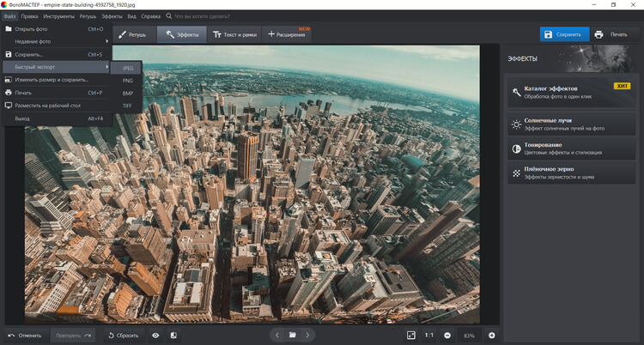Click the zoom in plus icon

point(492,335)
